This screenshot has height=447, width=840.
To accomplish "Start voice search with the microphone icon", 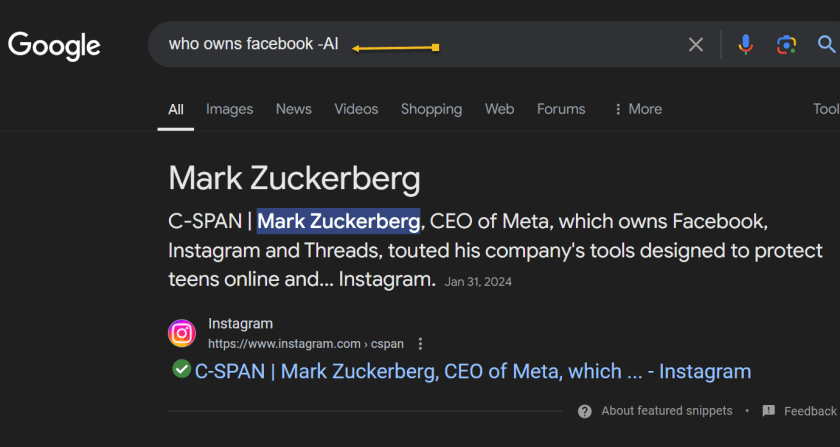I will [745, 44].
